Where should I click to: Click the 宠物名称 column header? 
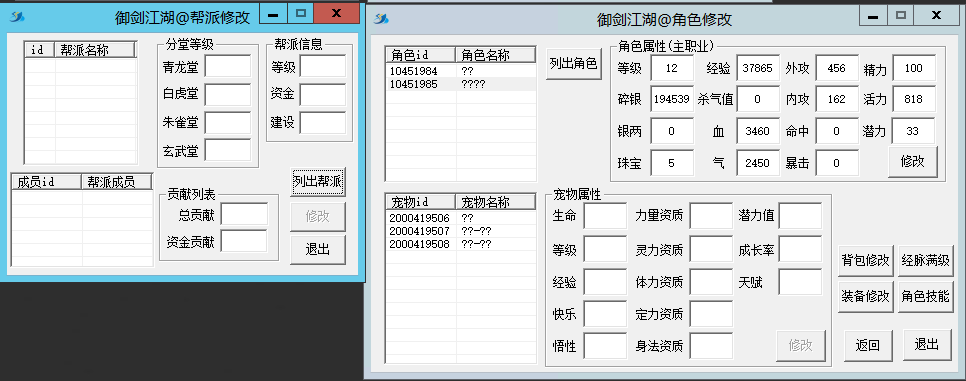[x=496, y=202]
